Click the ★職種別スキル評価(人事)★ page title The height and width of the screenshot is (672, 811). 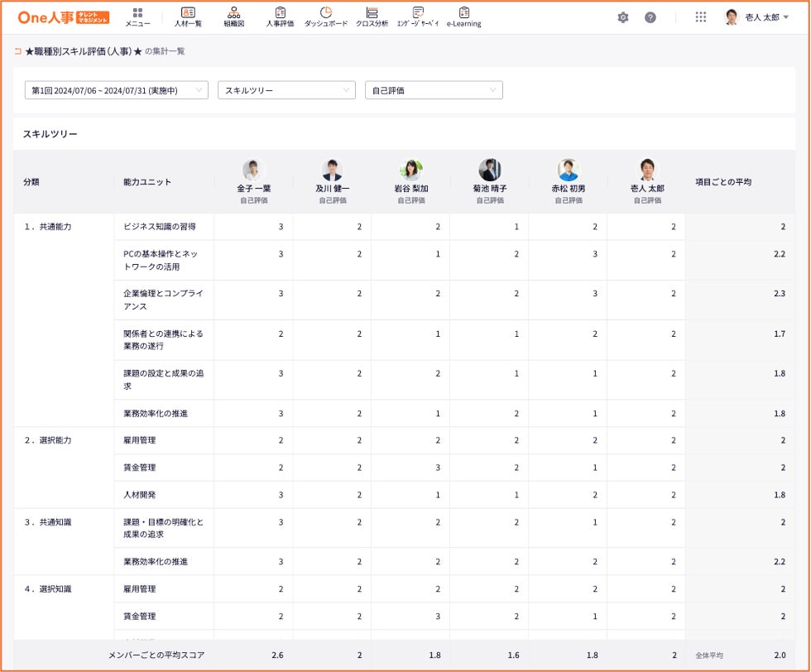pos(84,51)
